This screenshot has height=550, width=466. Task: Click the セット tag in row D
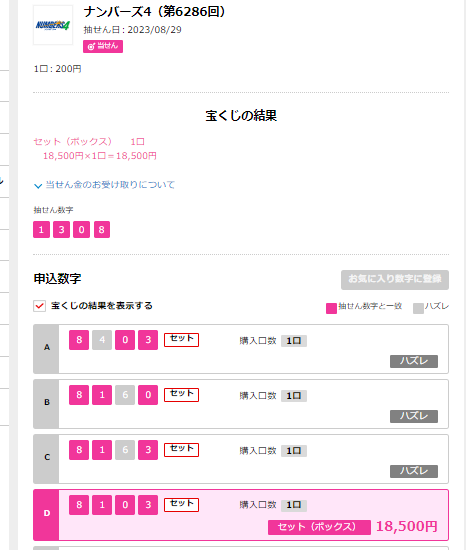point(181,505)
